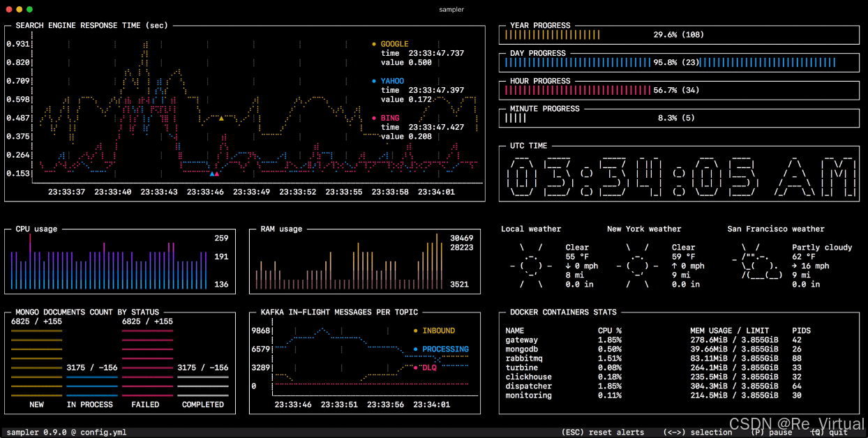Click the yellow INBOUND legend dot
The height and width of the screenshot is (438, 868).
point(416,331)
